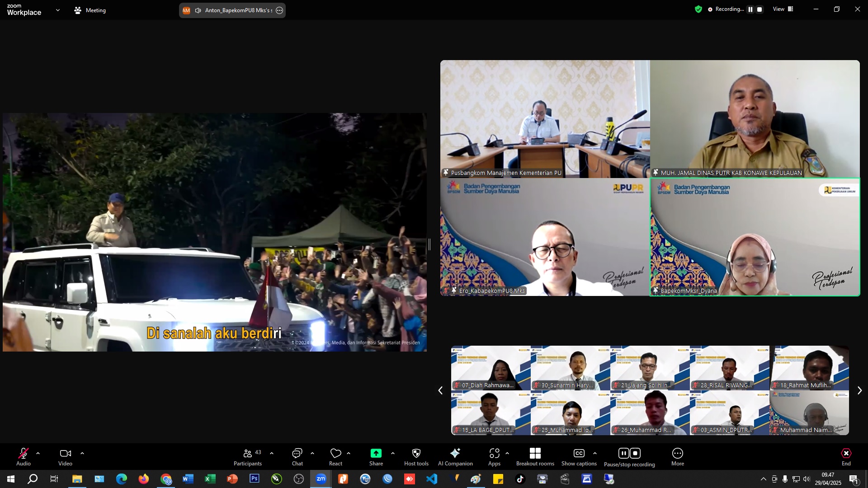Select 26_Muhammad R... thumbnail
Viewport: 868px width, 488px height.
[650, 413]
